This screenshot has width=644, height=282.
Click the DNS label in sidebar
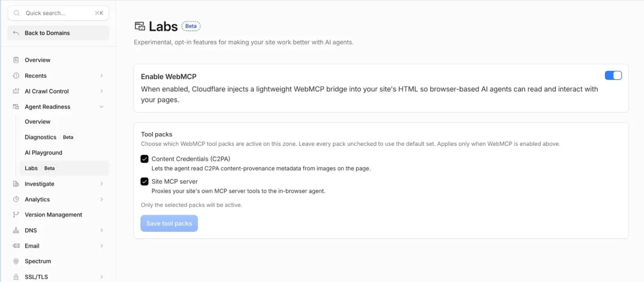[x=31, y=230]
